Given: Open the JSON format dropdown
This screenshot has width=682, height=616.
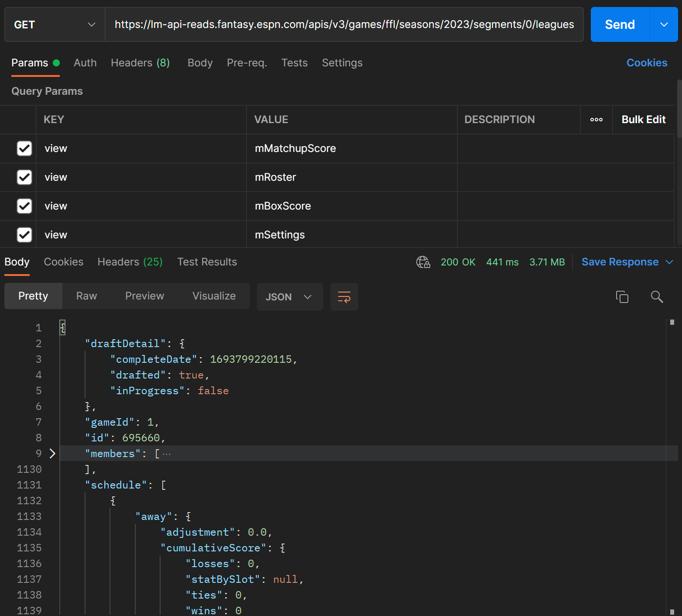Looking at the screenshot, I should pos(289,297).
